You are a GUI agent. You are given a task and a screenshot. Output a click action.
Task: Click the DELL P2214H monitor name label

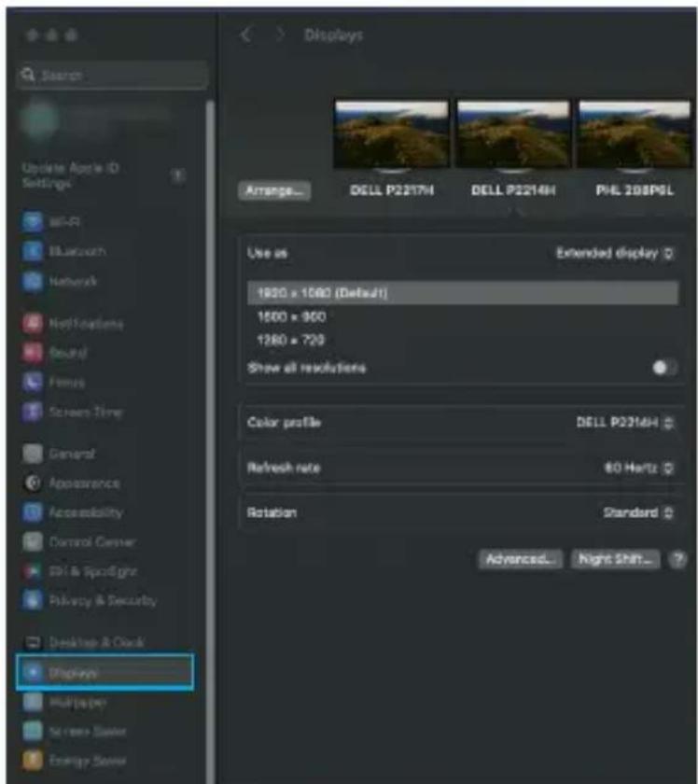[513, 190]
